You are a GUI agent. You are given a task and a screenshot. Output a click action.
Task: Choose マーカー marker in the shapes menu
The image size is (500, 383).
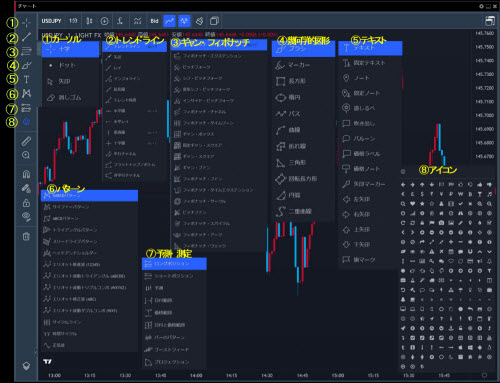tap(303, 65)
